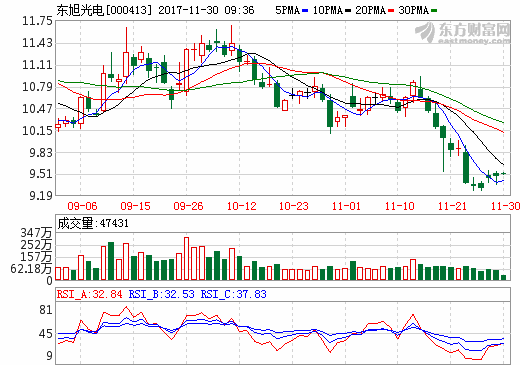Select the timestamp 2017-11-30 09:36
The height and width of the screenshot is (365, 520).
[206, 10]
